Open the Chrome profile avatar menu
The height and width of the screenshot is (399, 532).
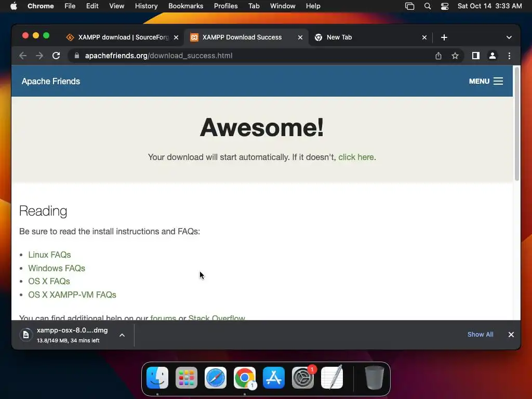tap(493, 56)
